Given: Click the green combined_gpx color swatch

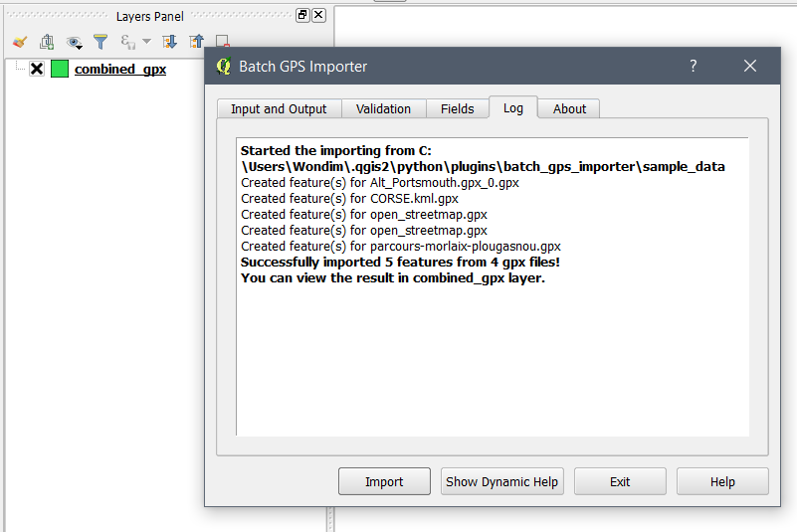Looking at the screenshot, I should click(60, 69).
